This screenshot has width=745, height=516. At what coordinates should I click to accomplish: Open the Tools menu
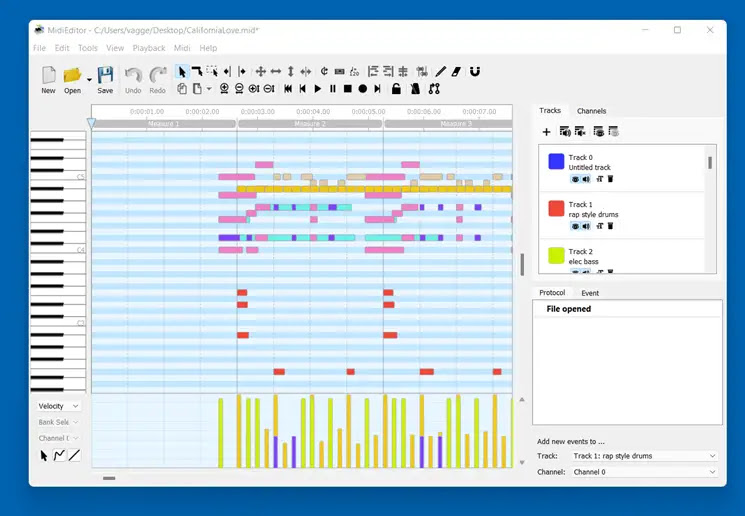click(88, 48)
